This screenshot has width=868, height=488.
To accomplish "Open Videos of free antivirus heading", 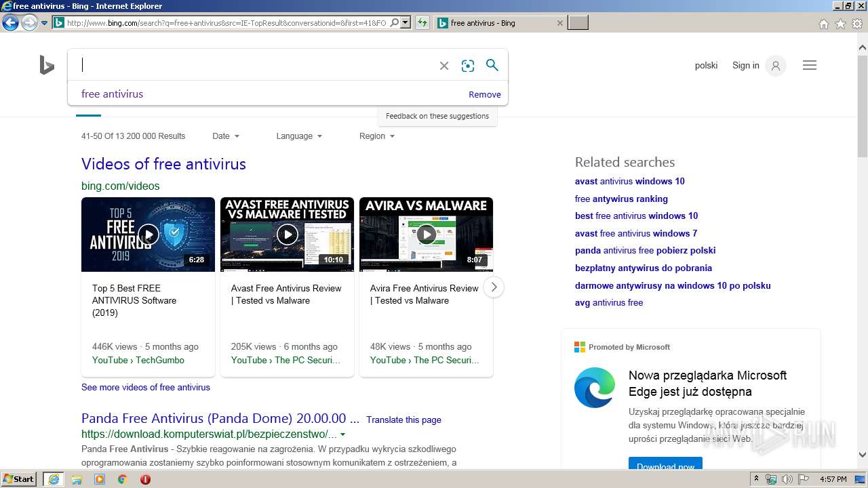I will coord(163,164).
